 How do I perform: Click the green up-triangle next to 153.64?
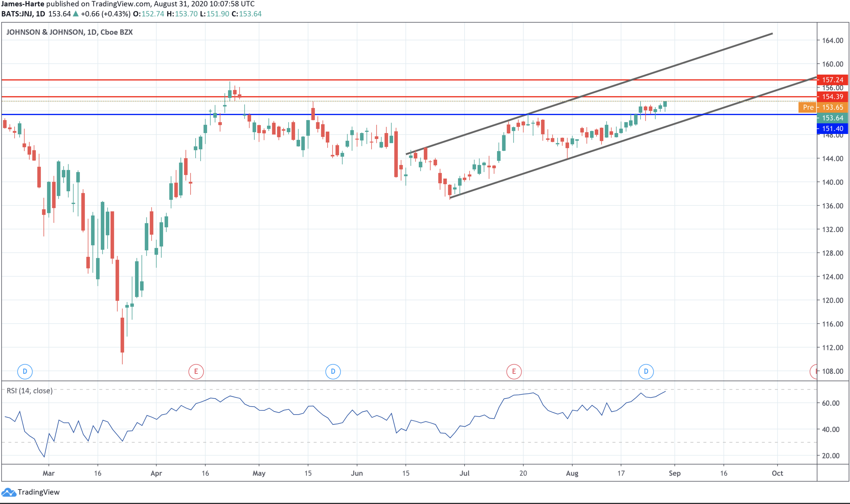[x=76, y=14]
